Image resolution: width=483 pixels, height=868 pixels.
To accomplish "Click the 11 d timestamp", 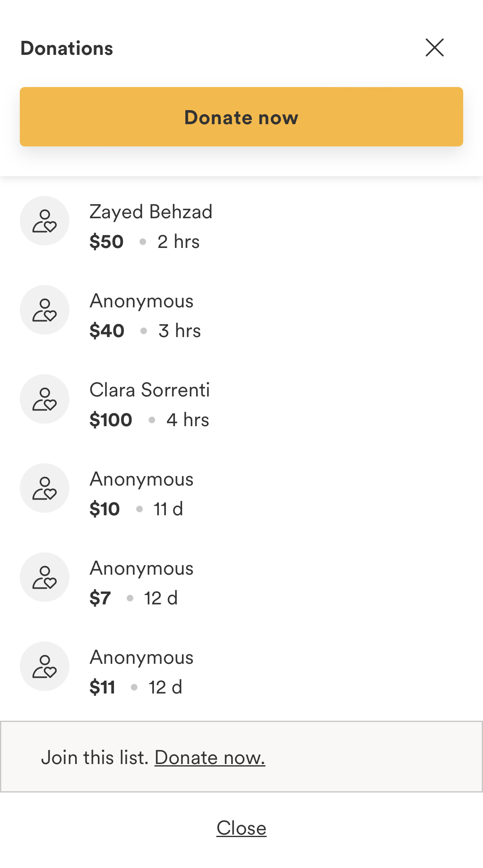I will coord(168,509).
